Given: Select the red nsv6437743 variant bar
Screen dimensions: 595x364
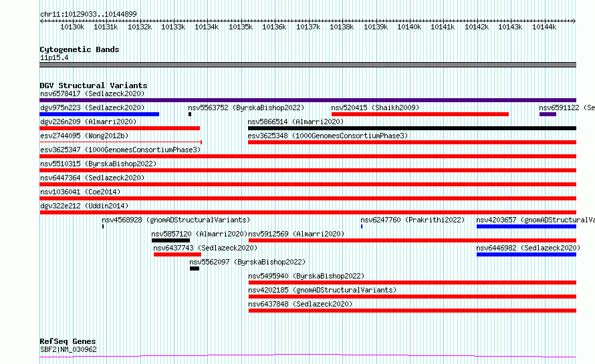Looking at the screenshot, I should coord(177,254).
